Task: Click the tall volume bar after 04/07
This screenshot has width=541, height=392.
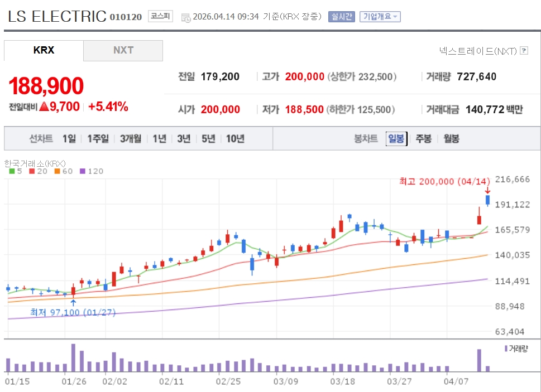Action: click(x=479, y=360)
